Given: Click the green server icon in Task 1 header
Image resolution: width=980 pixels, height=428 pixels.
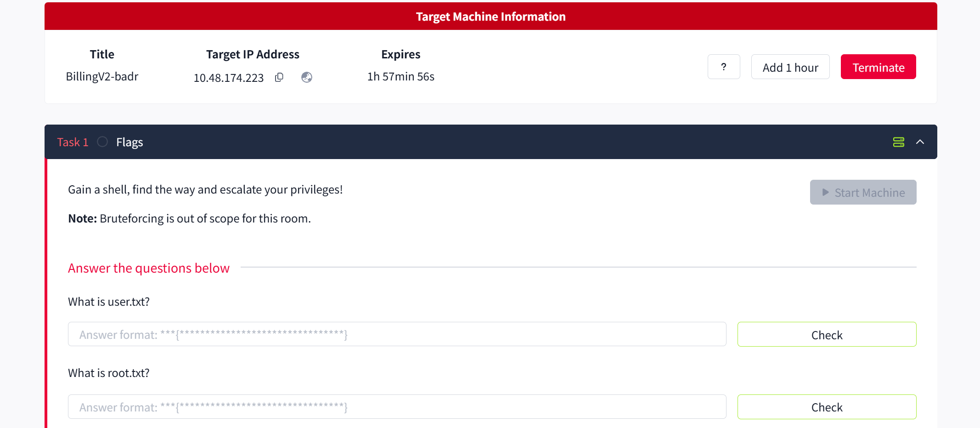Looking at the screenshot, I should point(898,142).
